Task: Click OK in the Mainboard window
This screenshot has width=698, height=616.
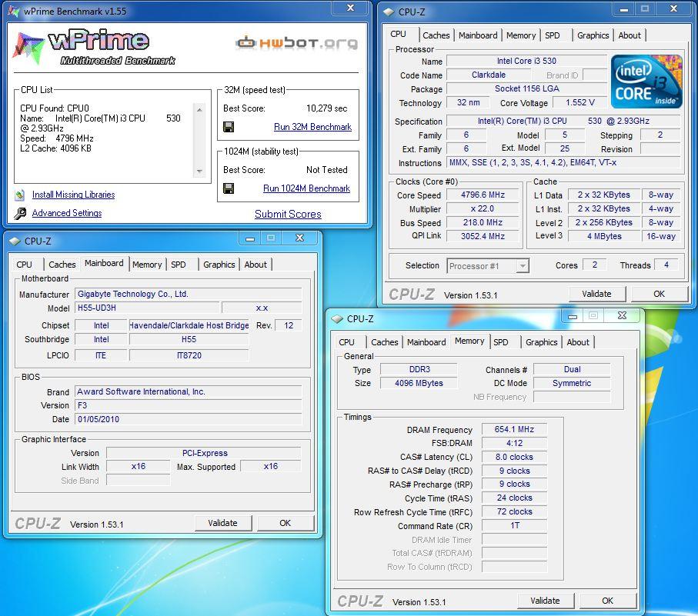Action: (x=285, y=523)
